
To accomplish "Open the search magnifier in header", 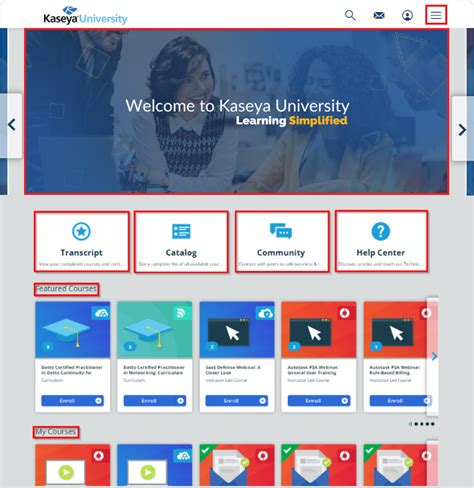I will 350,15.
